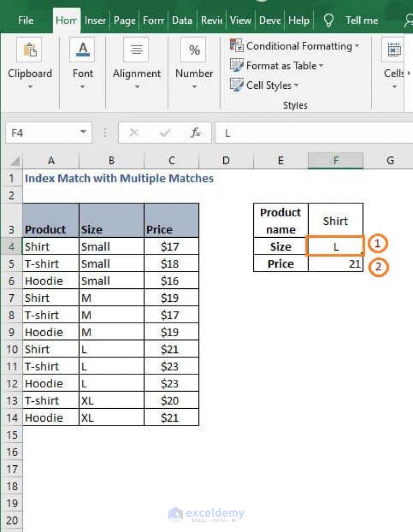Select T-shirt cell in row 5
The width and height of the screenshot is (413, 532).
pyautogui.click(x=51, y=264)
